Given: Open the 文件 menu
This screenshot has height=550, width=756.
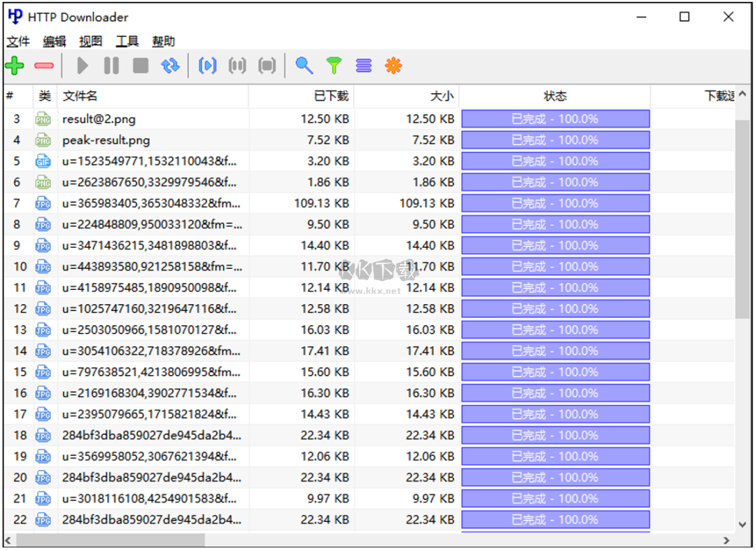Looking at the screenshot, I should pos(18,41).
